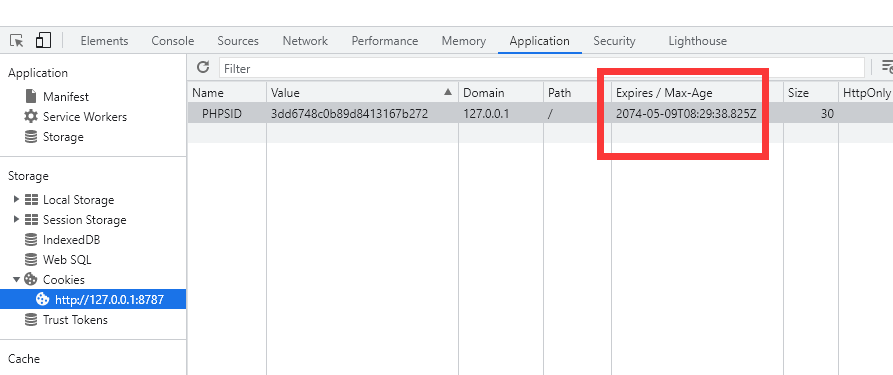893x375 pixels.
Task: Open the Lighthouse tab
Action: [x=698, y=41]
